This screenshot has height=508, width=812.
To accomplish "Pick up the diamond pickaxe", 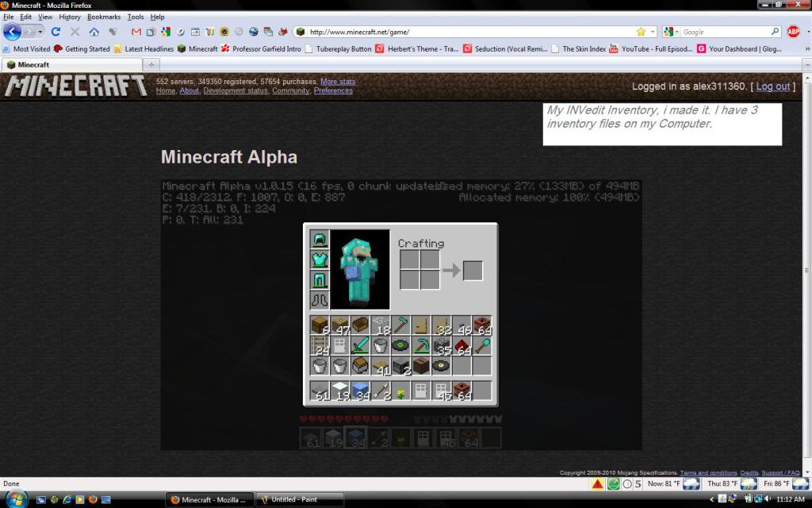I will click(x=421, y=346).
